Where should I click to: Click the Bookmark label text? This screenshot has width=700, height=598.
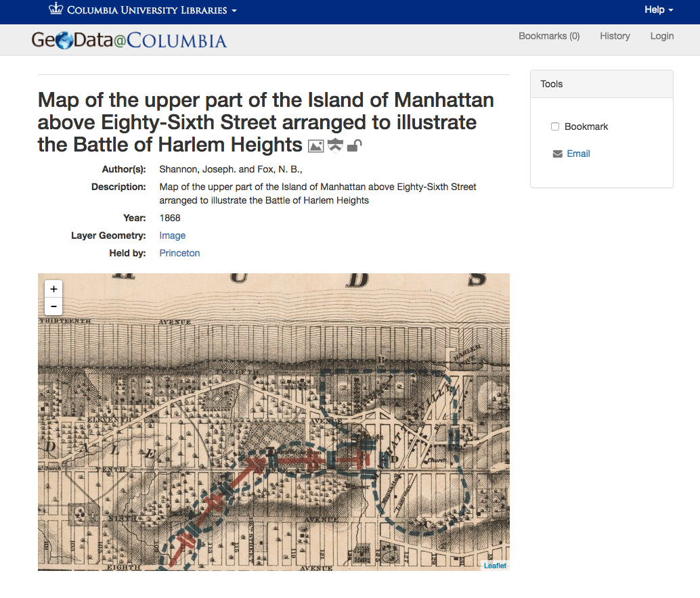(x=586, y=127)
